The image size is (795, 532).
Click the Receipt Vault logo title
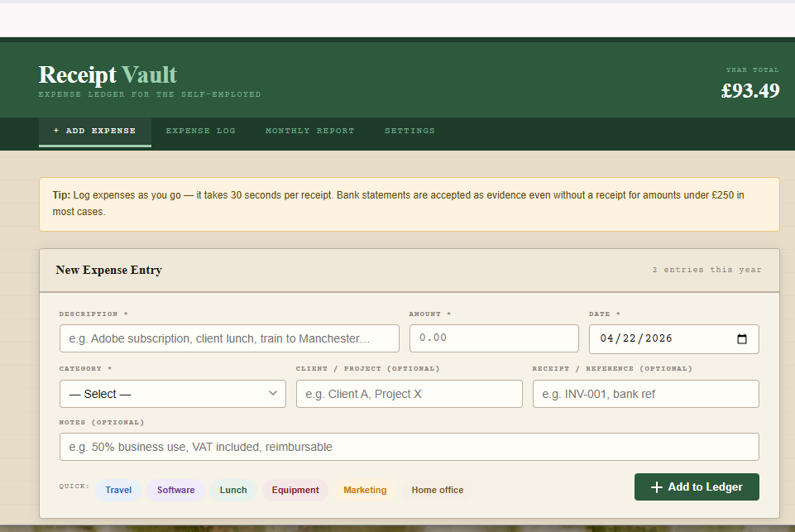point(108,74)
